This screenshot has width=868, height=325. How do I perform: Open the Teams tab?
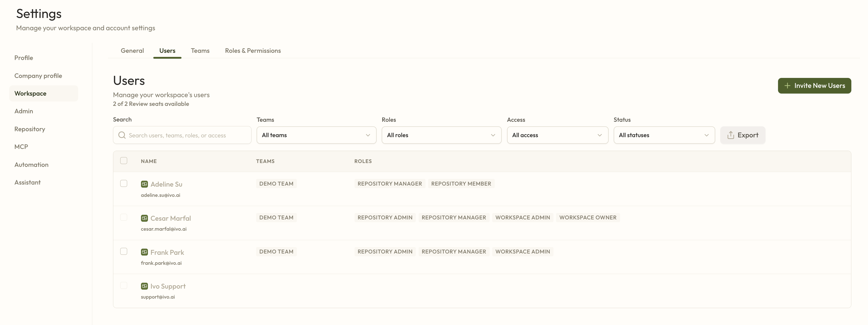[200, 50]
